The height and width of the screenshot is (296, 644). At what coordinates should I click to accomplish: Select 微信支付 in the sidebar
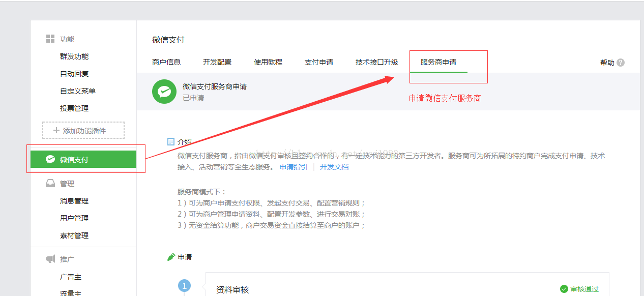[x=83, y=159]
